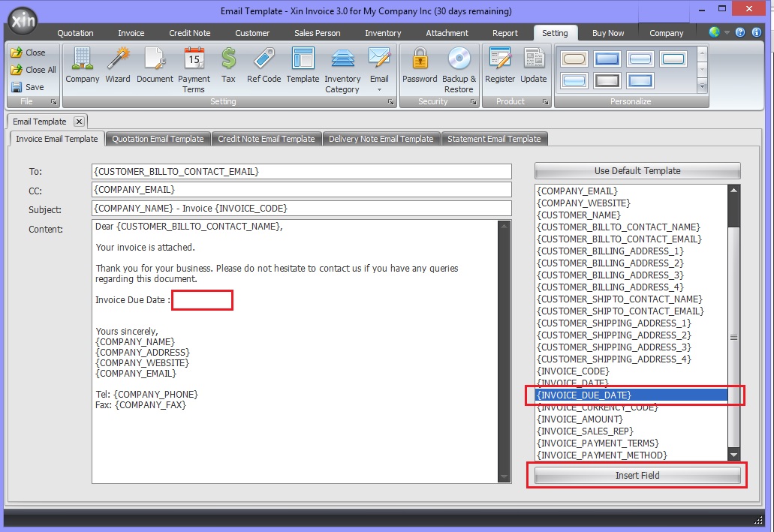Screen dimensions: 774x532
Task: Expand the Email dropdown arrow in ribbon
Action: tap(379, 90)
